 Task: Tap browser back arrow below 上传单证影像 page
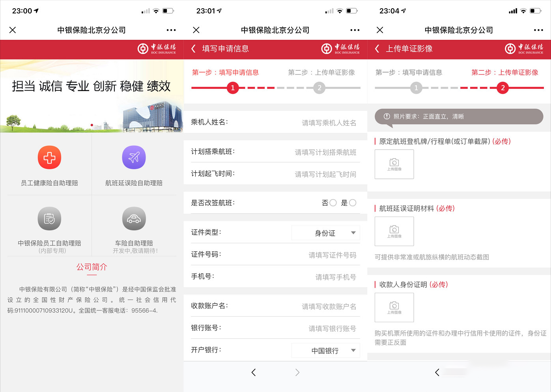tap(437, 372)
